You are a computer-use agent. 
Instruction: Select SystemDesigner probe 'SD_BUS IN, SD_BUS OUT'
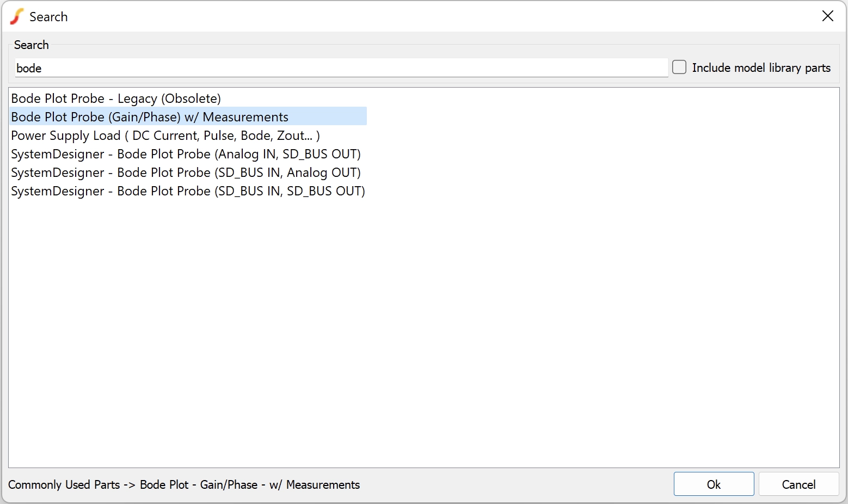click(188, 191)
